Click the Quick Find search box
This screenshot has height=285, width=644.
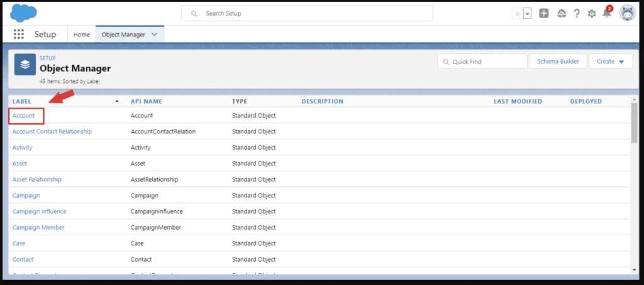(x=482, y=61)
